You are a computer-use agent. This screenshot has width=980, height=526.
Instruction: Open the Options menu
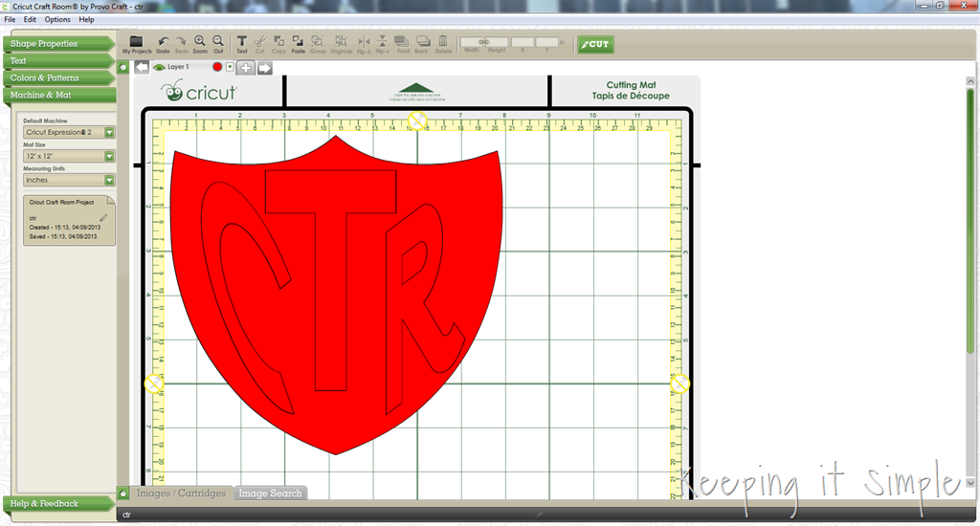coord(57,19)
